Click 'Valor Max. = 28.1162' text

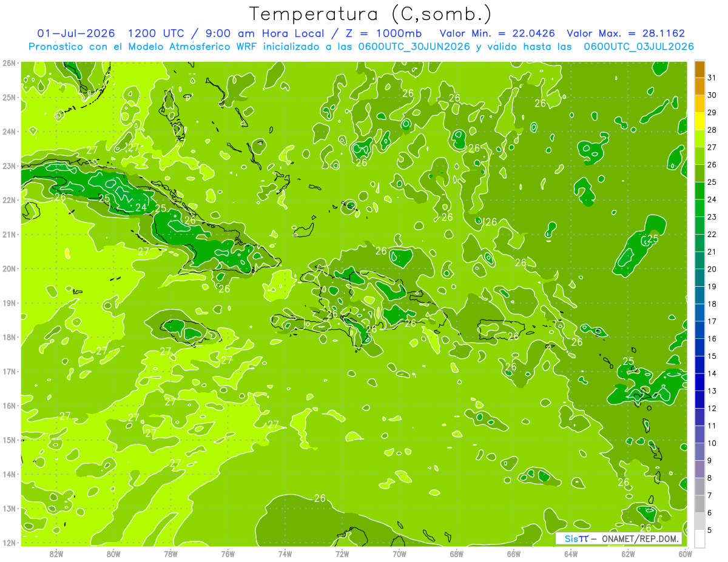626,33
